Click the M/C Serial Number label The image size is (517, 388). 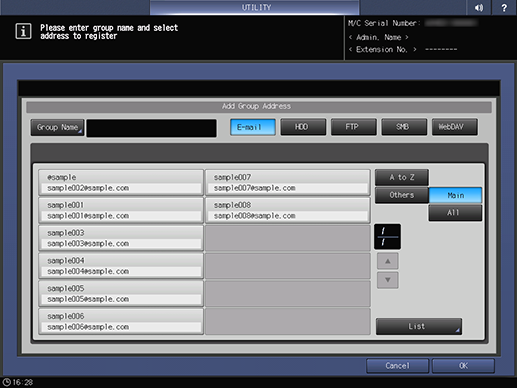384,23
